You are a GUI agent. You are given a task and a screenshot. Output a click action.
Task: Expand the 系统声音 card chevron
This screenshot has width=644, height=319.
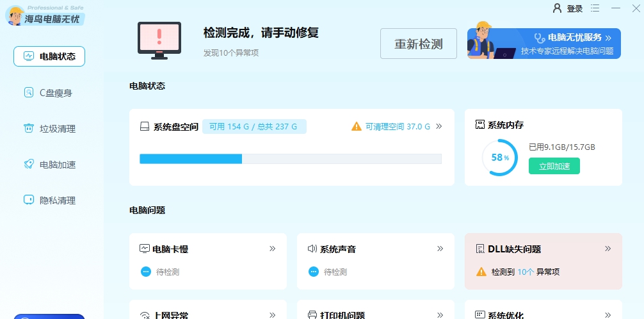pos(440,249)
